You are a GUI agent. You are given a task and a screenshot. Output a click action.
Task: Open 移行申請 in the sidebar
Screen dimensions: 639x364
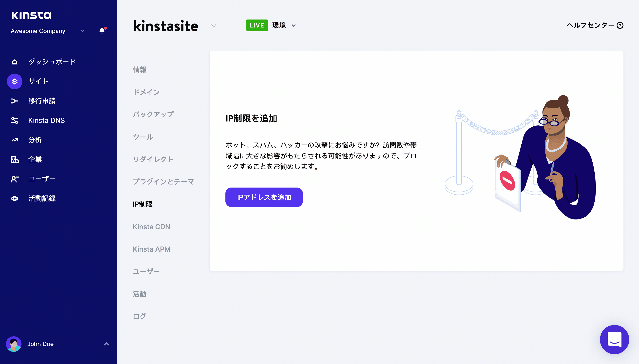click(42, 101)
